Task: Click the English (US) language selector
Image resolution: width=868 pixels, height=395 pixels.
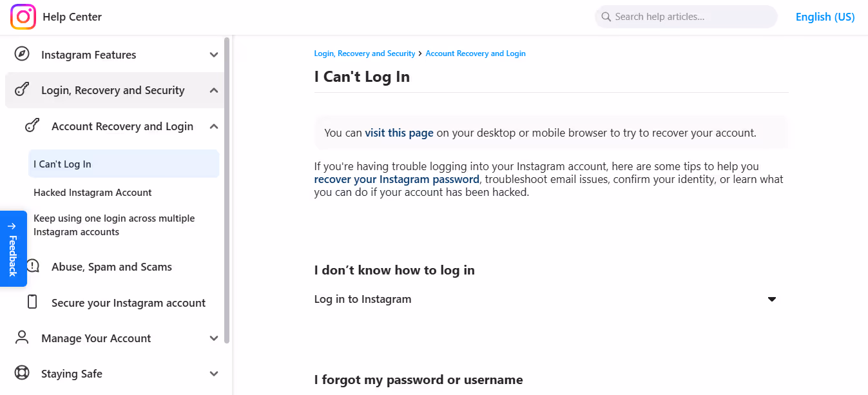Action: (x=825, y=16)
